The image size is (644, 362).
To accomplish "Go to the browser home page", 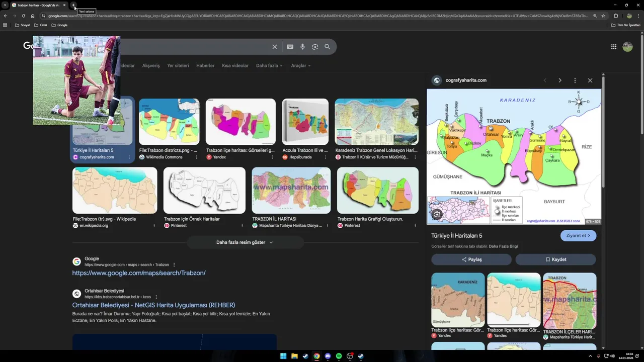I will pos(33,16).
